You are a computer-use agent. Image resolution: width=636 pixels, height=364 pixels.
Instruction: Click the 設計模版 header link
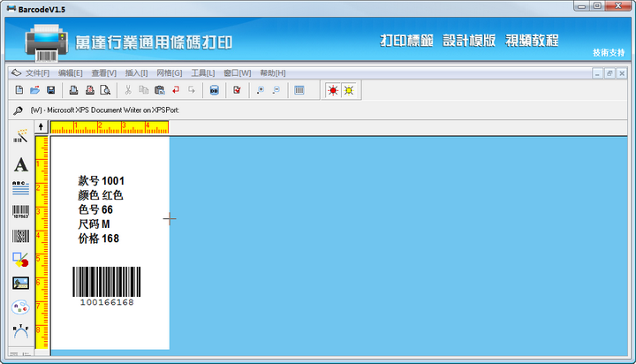[x=469, y=41]
